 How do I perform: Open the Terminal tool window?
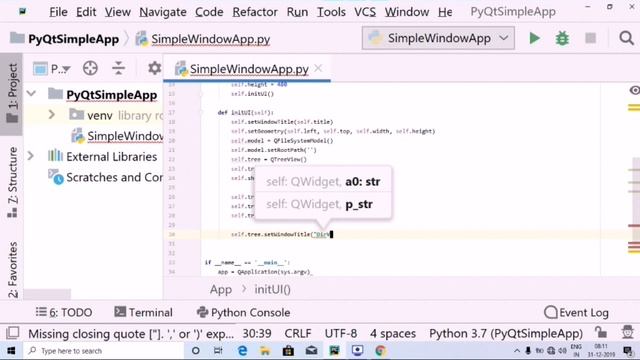pos(143,312)
